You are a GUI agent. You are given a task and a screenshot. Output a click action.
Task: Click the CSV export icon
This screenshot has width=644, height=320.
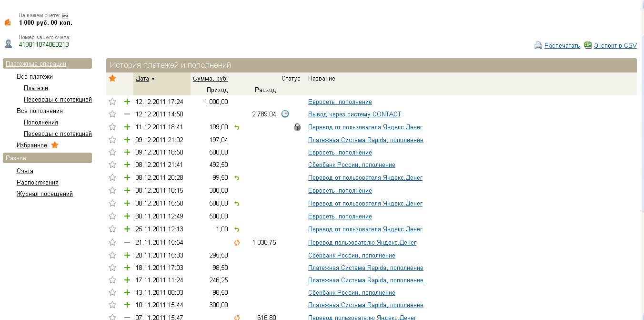588,45
